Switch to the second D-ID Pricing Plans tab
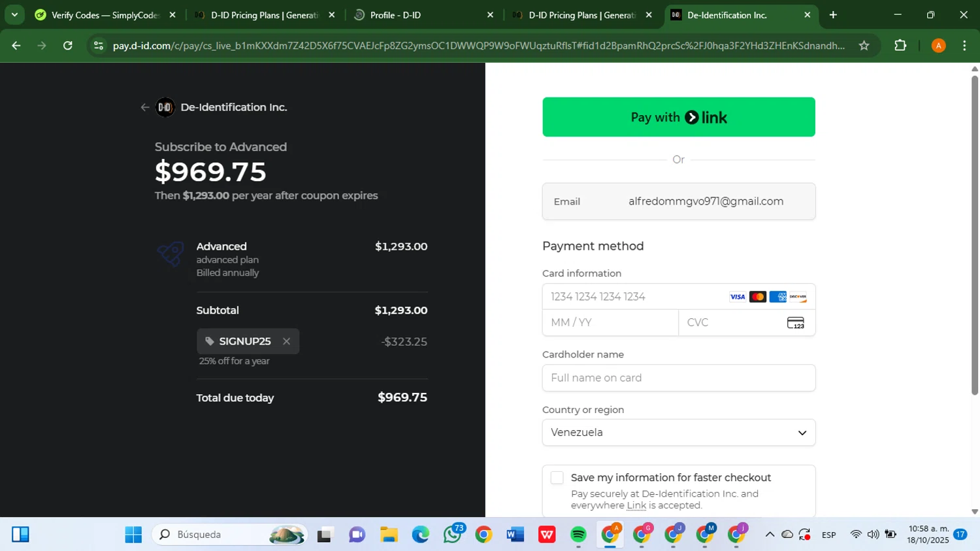This screenshot has height=551, width=980. click(581, 15)
